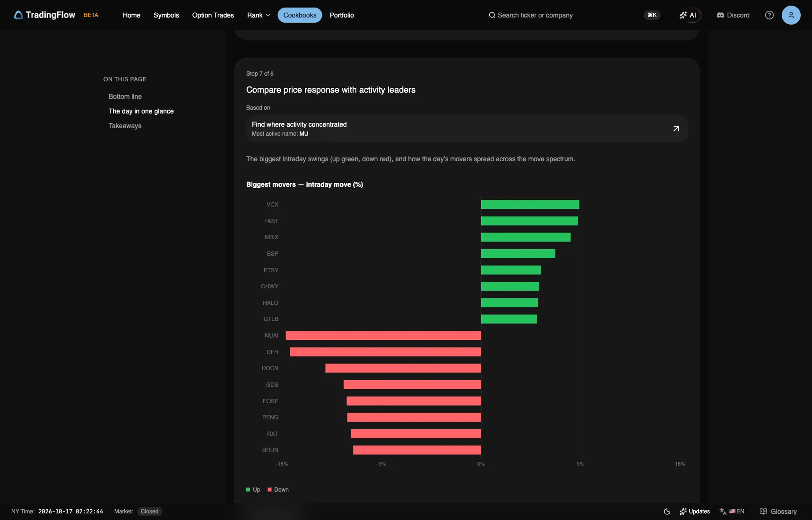Click the TradingFlow logo icon
The width and height of the screenshot is (812, 520).
pos(18,15)
